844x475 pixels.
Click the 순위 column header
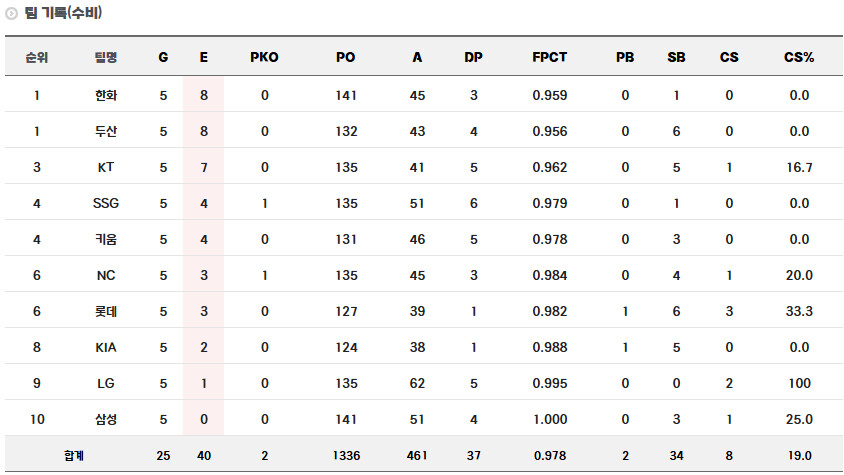coord(37,57)
